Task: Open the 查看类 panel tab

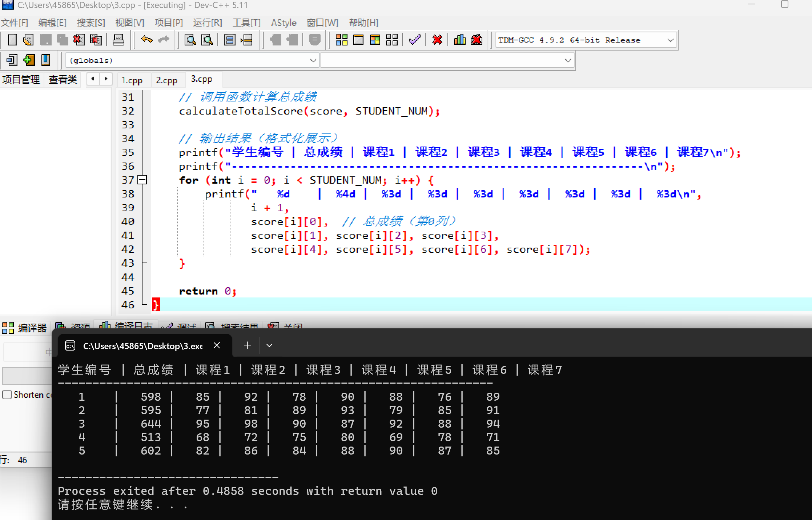Action: [x=63, y=80]
